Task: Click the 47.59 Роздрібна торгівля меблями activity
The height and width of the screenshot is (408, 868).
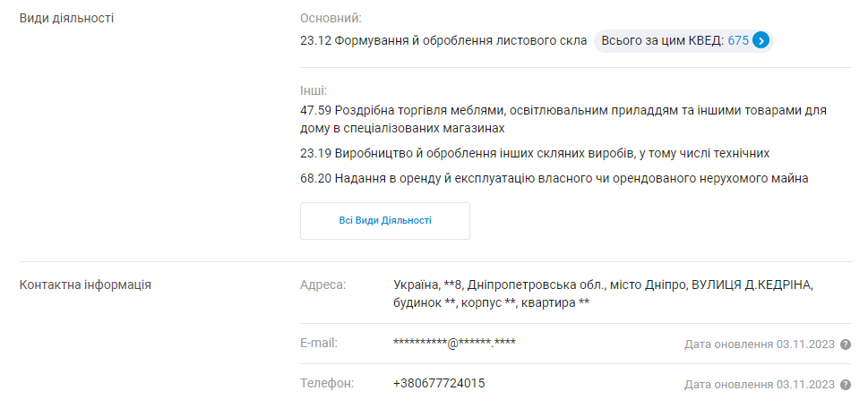Action: click(563, 119)
